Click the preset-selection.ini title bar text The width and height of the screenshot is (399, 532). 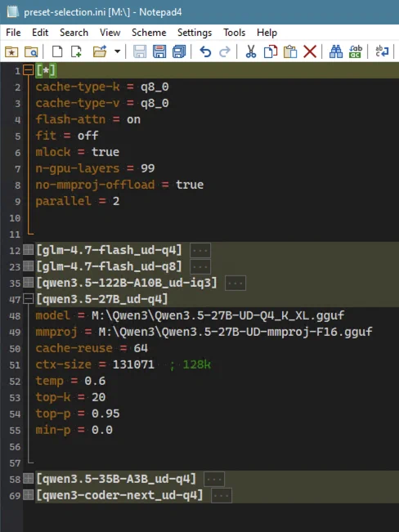point(103,12)
